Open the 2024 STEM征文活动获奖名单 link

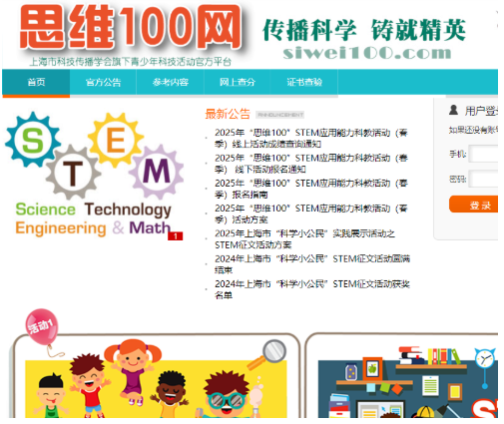pos(312,289)
